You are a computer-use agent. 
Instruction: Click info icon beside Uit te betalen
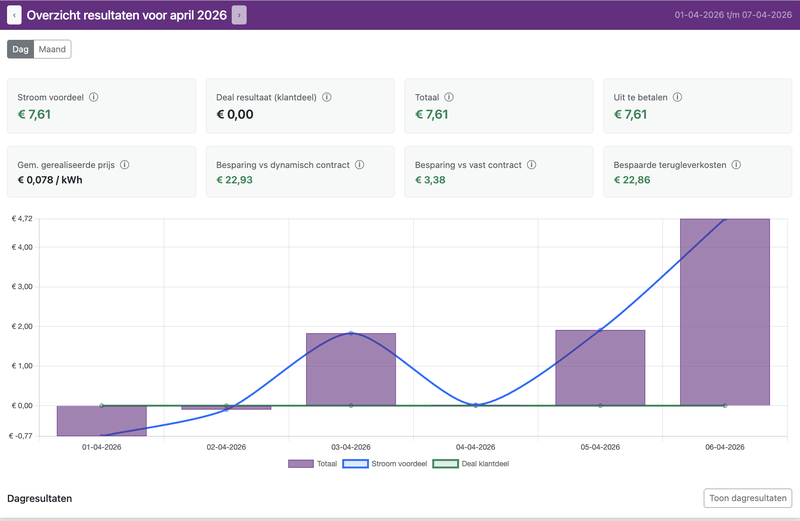(x=677, y=97)
